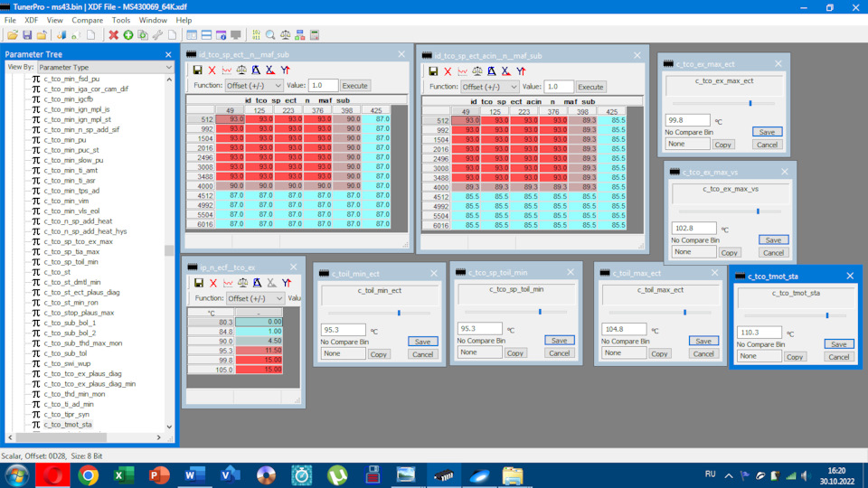
Task: Click the Excel icon in Windows taskbar
Action: coord(123,475)
